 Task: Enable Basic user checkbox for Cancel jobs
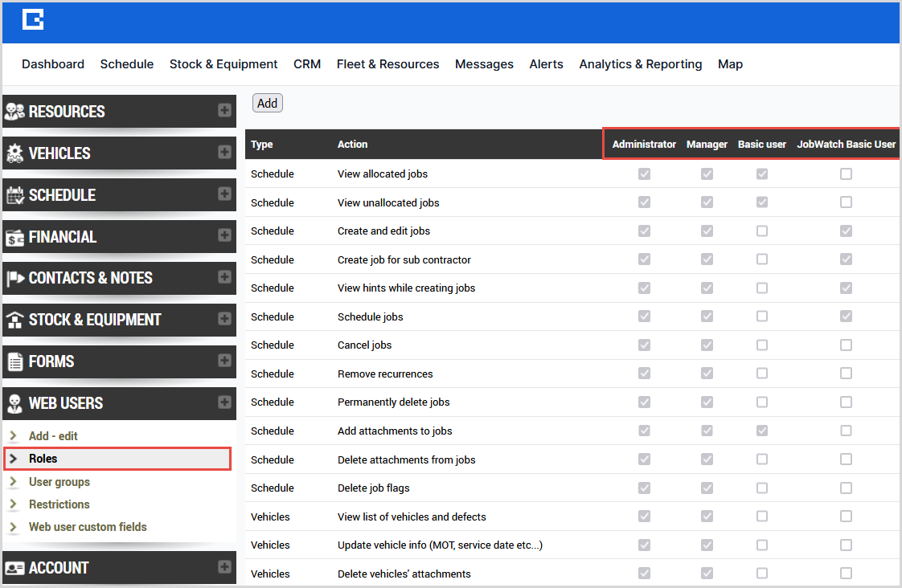point(762,345)
